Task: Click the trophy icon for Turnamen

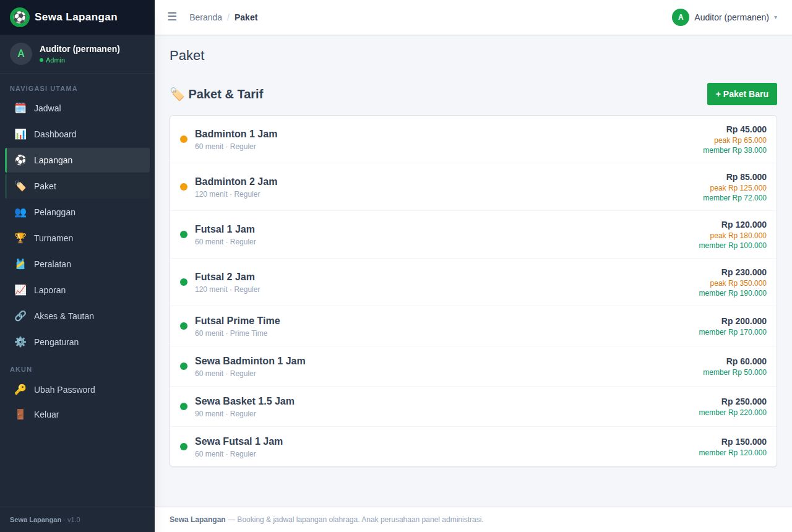Action: (x=20, y=238)
